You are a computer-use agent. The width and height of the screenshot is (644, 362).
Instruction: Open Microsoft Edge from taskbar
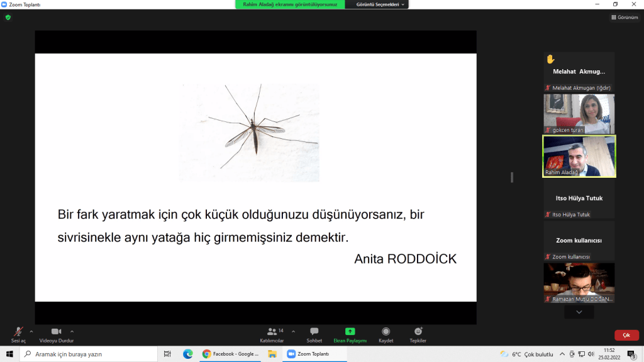187,354
